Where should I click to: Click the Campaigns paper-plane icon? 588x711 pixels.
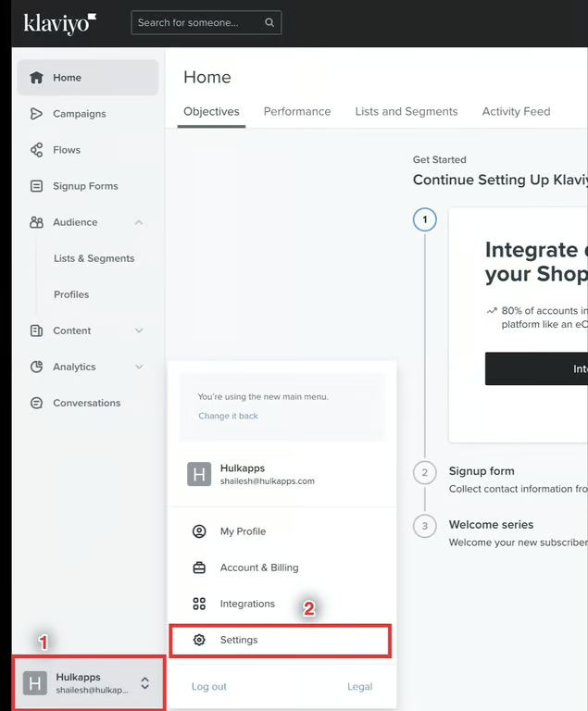point(36,114)
